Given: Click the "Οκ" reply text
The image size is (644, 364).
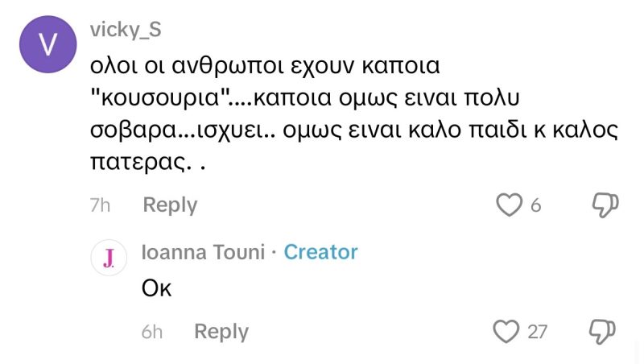Looking at the screenshot, I should tap(157, 287).
